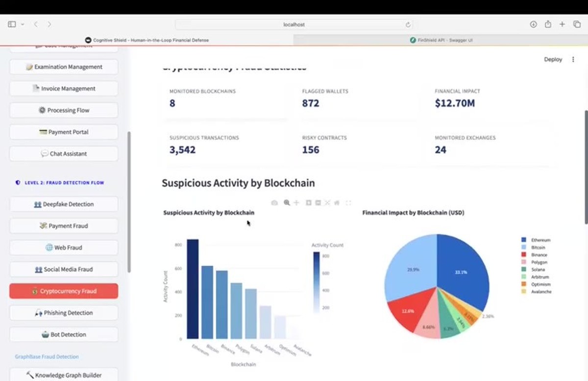588x381 pixels.
Task: Select the pan tool on the chart toolbar
Action: (296, 203)
